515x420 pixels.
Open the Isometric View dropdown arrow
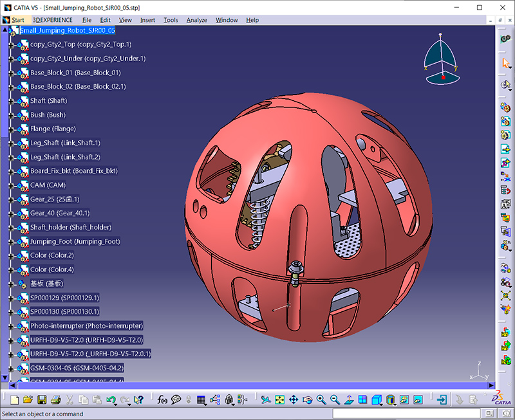pyautogui.click(x=382, y=404)
